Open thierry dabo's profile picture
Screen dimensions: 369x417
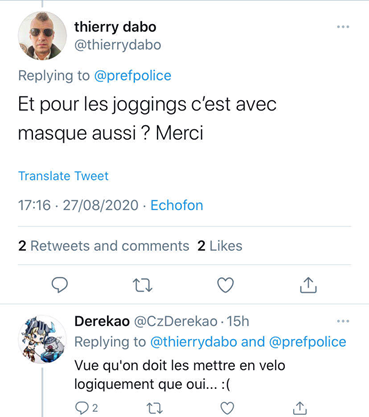[42, 36]
